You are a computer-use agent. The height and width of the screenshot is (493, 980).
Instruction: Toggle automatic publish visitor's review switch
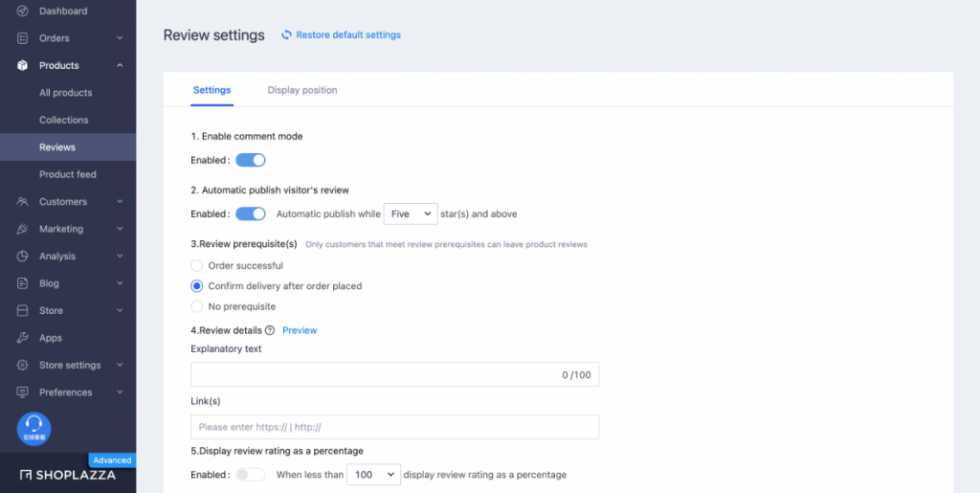click(251, 213)
